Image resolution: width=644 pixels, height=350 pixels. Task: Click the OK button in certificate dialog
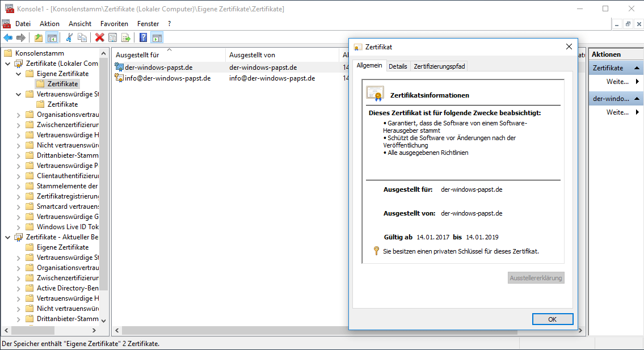552,319
